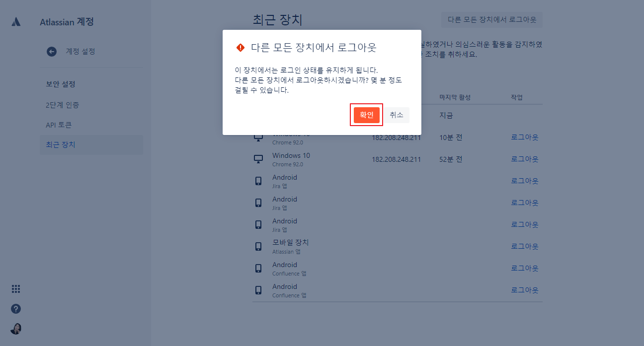This screenshot has width=644, height=346.
Task: Click 다른 모든 장치에서 로그아웃 button on the page
Action: 492,20
